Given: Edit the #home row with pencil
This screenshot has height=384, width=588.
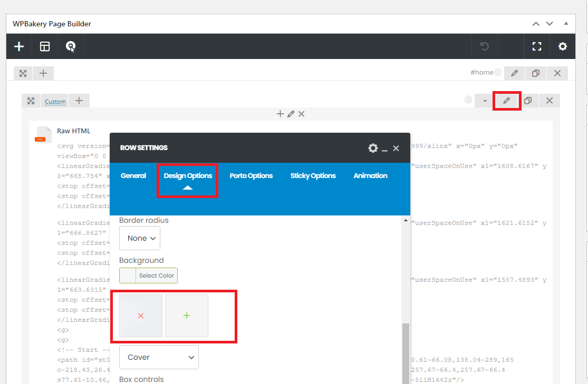Looking at the screenshot, I should (514, 73).
